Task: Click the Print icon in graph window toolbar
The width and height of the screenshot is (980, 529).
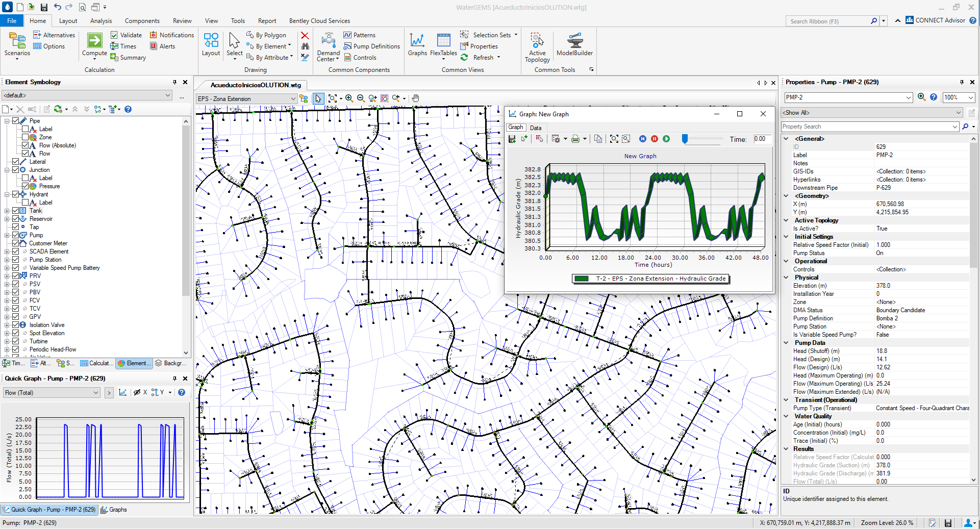Action: click(x=575, y=139)
